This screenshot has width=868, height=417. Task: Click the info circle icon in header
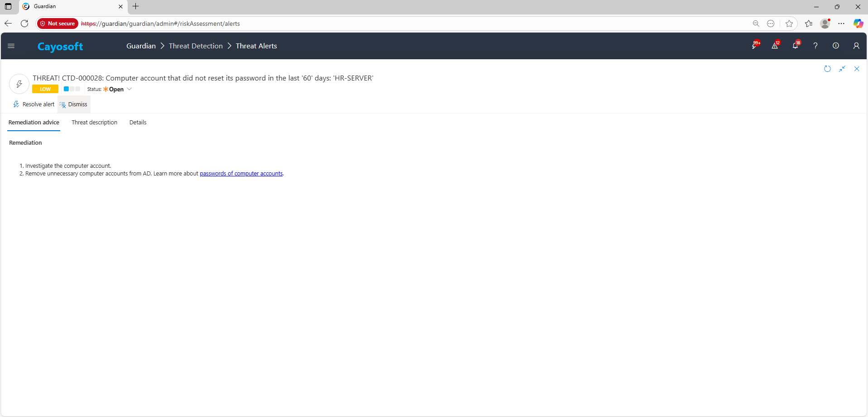pos(836,46)
